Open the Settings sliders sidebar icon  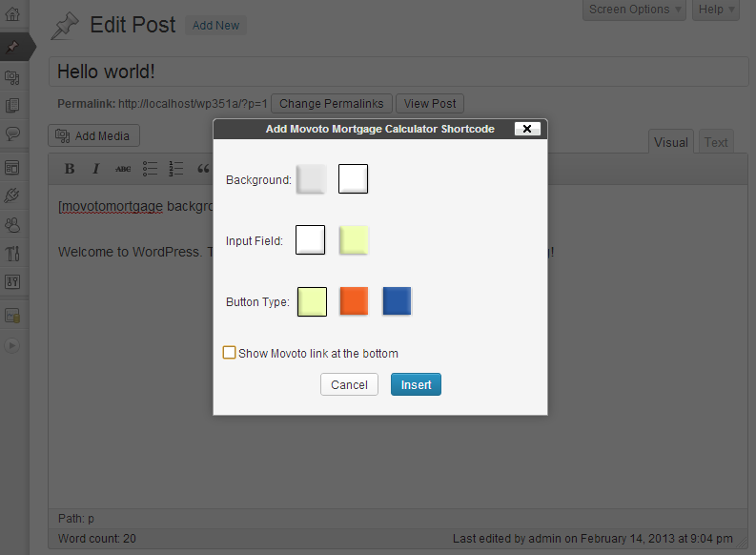(12, 281)
